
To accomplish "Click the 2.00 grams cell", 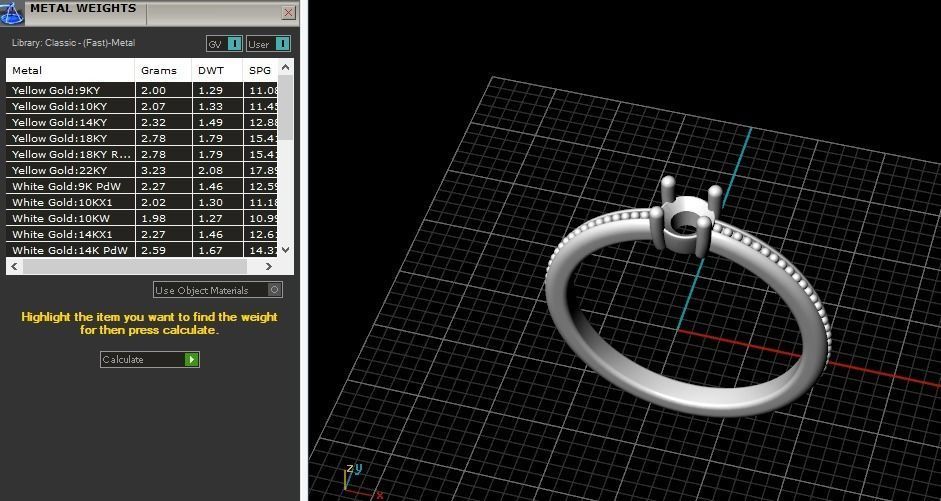I will tap(163, 91).
